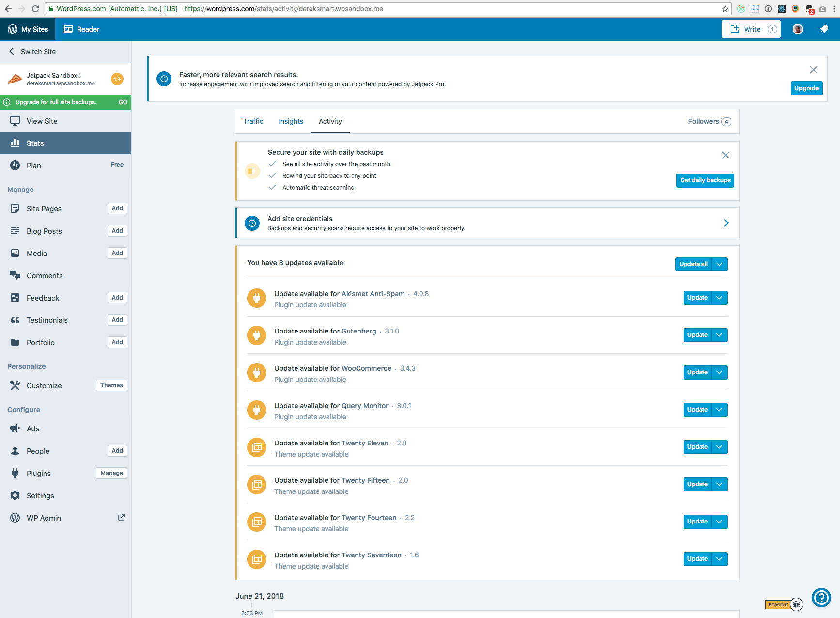Expand the Gutenberg Update dropdown arrow
The image size is (840, 618).
tap(719, 335)
